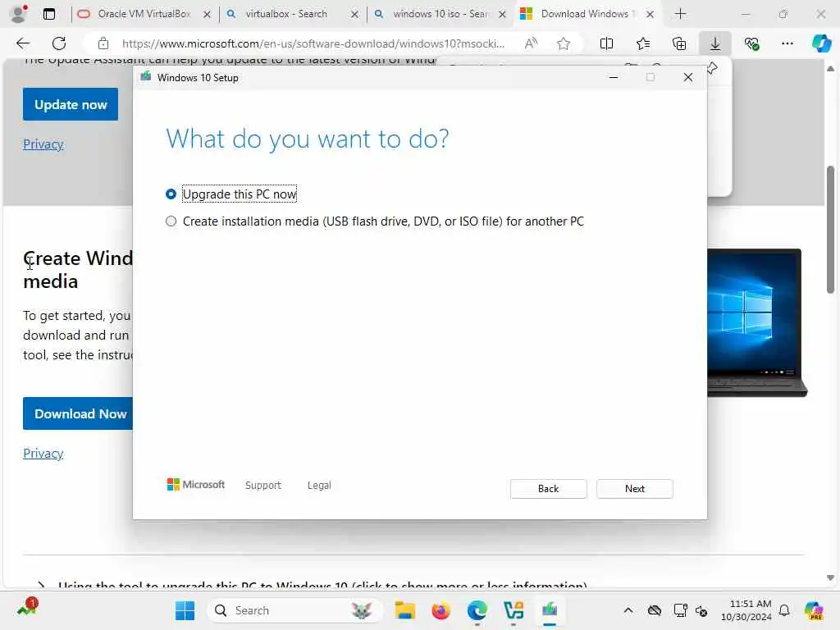Open browser Collections
Viewport: 840px width, 630px height.
678,43
